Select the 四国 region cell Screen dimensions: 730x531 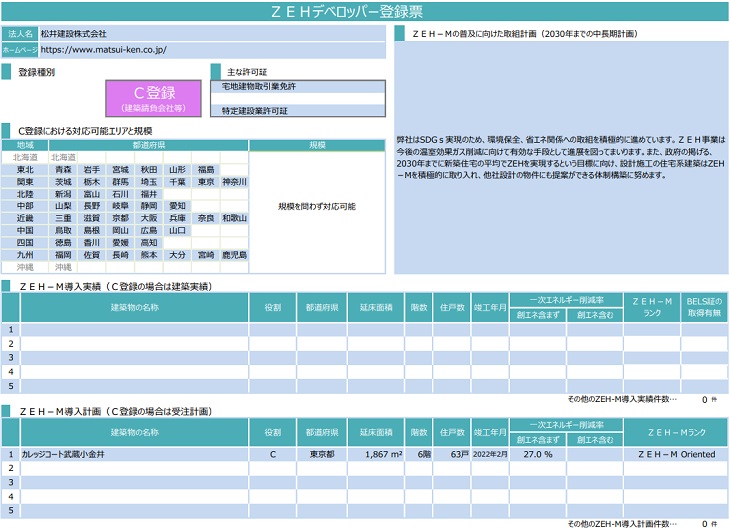tap(25, 242)
